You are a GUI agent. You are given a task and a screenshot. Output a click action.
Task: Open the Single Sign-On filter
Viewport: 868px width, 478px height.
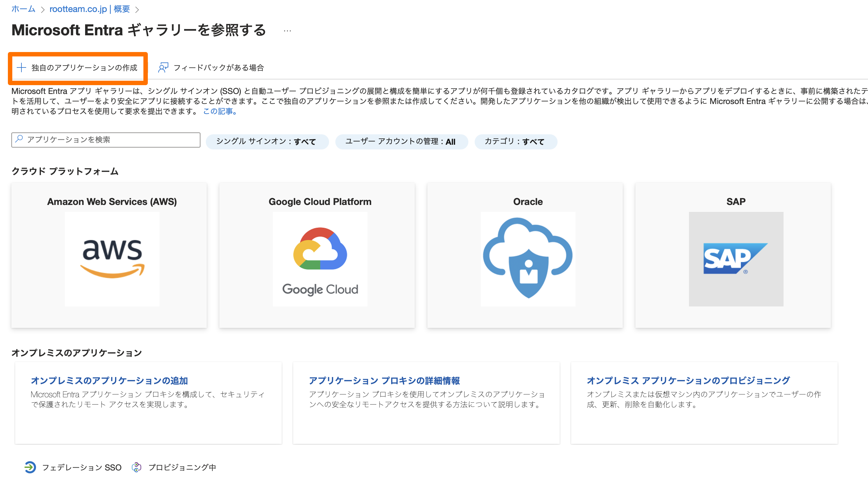coord(267,142)
